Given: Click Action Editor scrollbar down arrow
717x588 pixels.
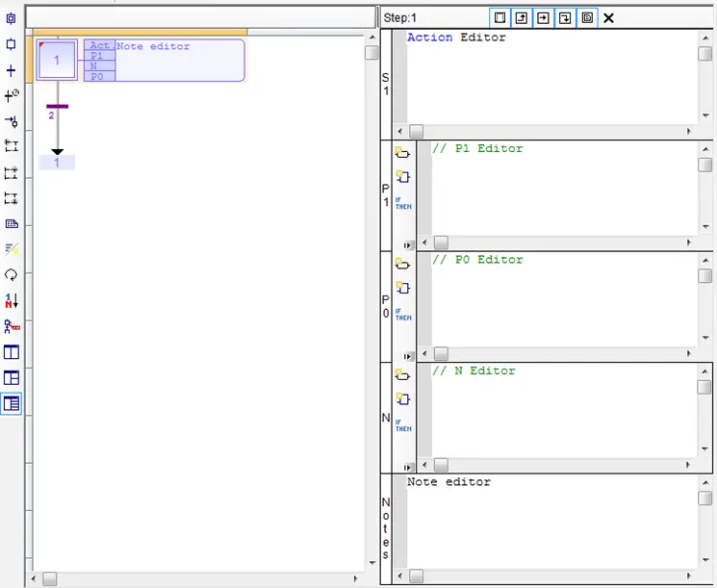Looking at the screenshot, I should (x=705, y=115).
